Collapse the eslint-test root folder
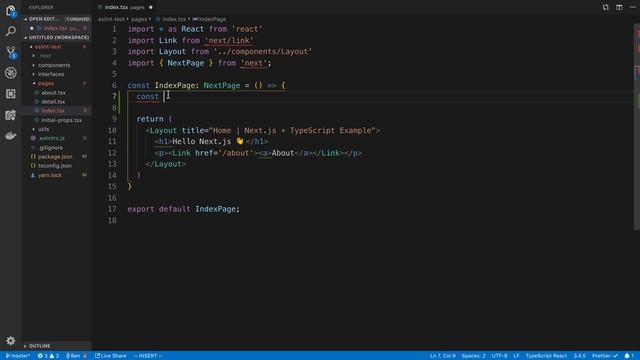The width and height of the screenshot is (640, 360). point(56,47)
